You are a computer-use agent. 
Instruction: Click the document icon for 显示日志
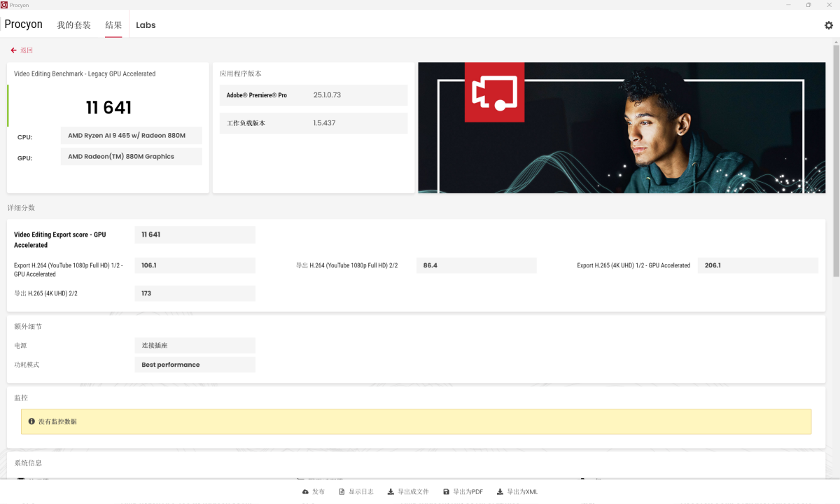[342, 492]
